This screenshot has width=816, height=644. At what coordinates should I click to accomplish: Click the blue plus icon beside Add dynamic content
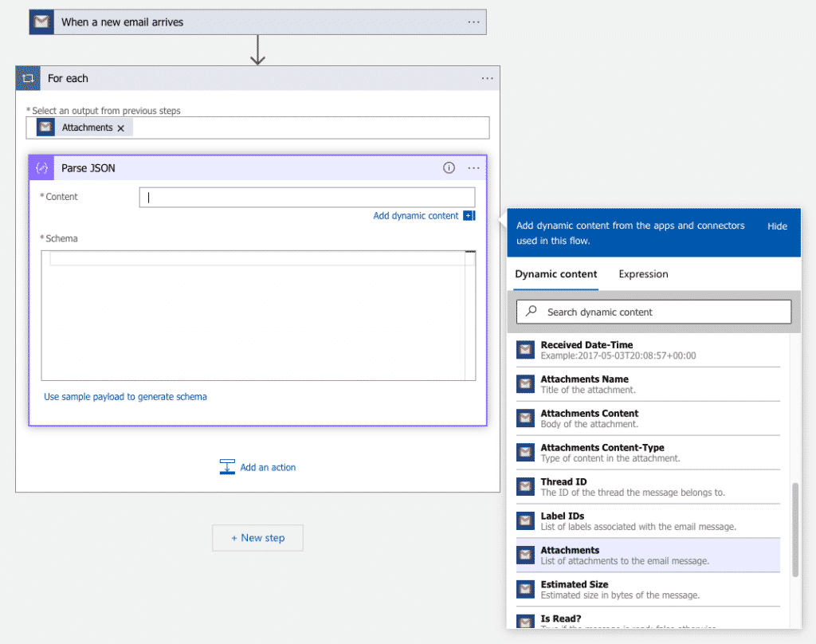(x=469, y=216)
